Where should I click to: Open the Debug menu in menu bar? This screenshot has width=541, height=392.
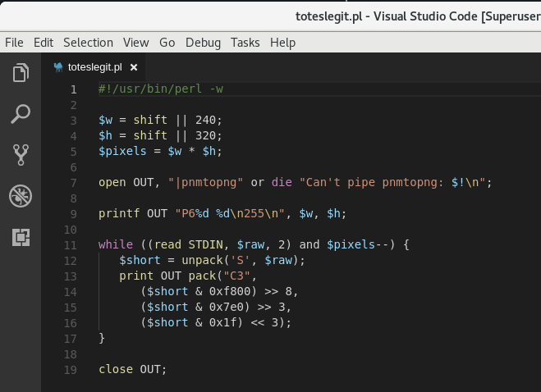tap(203, 43)
